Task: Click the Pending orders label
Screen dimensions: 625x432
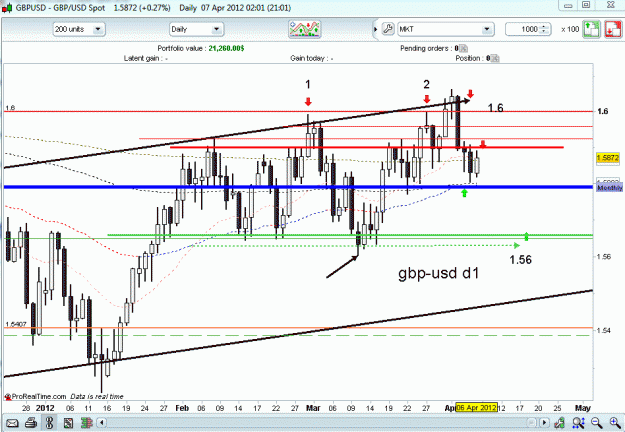Action: click(x=424, y=48)
